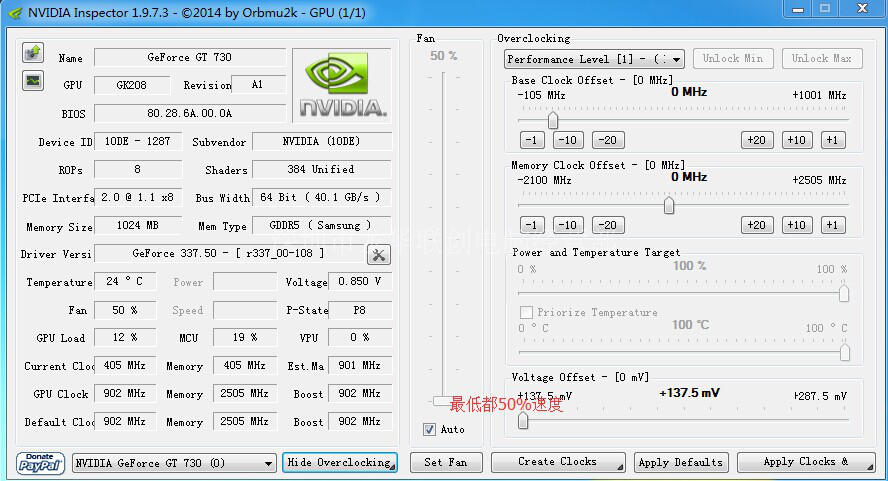
Task: Click the GPU field showing GK208
Action: coord(131,85)
